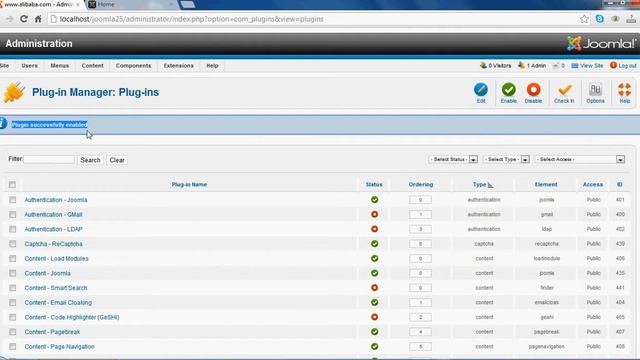Check the select-all checkbox in table header

tap(12, 184)
